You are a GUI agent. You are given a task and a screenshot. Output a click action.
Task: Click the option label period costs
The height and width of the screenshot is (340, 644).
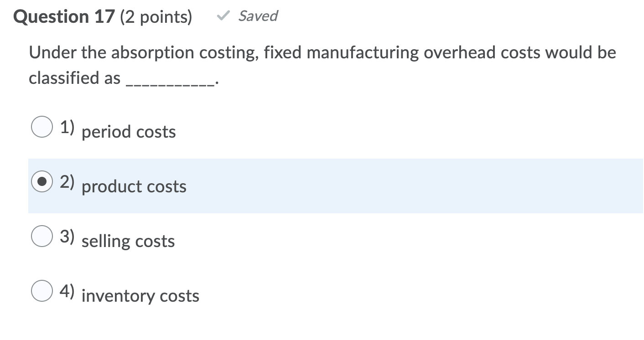128,132
